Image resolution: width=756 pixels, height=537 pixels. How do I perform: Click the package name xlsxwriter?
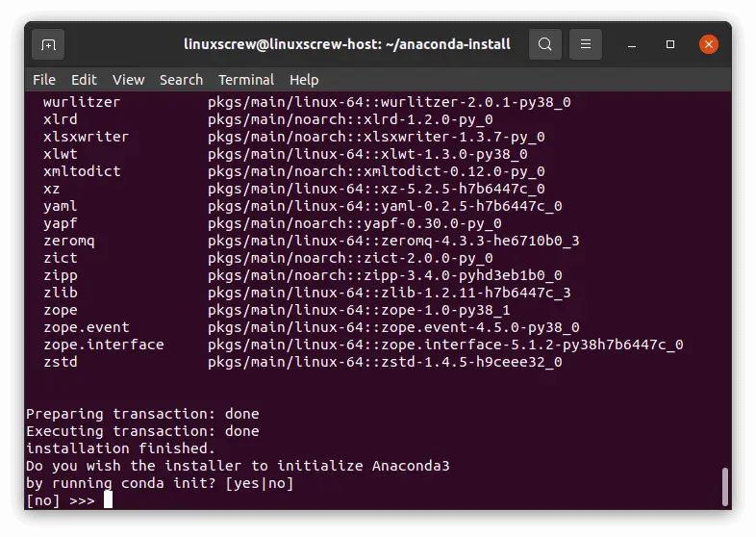click(86, 137)
